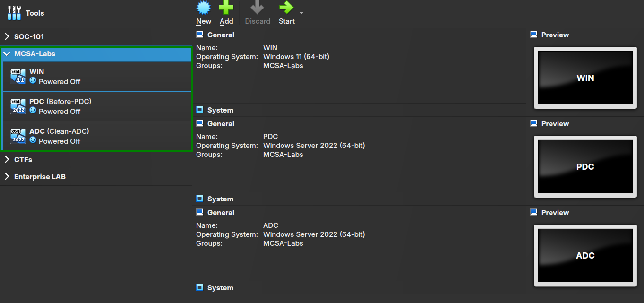Click the CTFs group name
Viewport: 644px width, 303px height.
pyautogui.click(x=23, y=160)
